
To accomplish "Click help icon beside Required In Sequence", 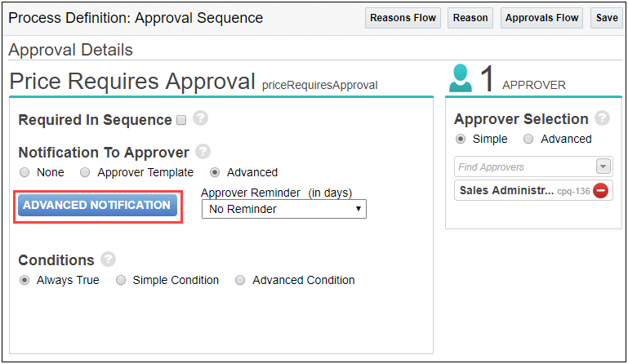I will coord(200,118).
